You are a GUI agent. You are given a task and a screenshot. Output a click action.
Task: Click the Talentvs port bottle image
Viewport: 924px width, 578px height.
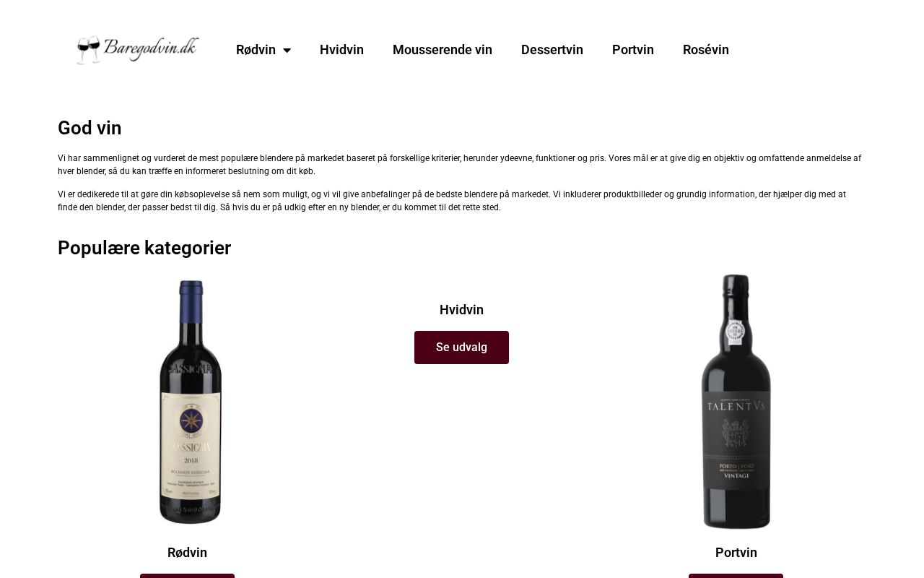point(736,402)
